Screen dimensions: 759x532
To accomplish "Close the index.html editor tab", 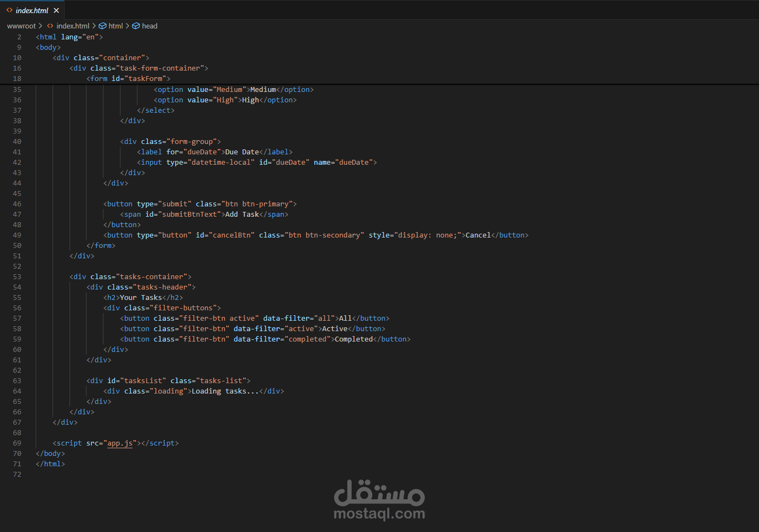I will coord(56,10).
